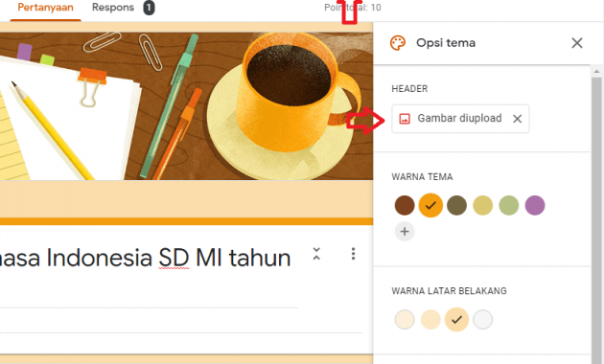Choose the checked peach background color
Viewport: 604px width, 364px height.
pyautogui.click(x=456, y=319)
